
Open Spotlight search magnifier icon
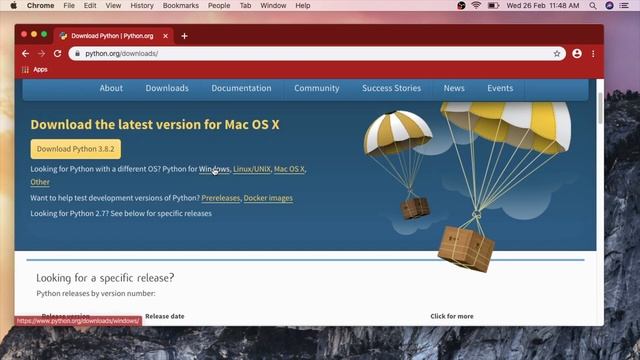(593, 5)
